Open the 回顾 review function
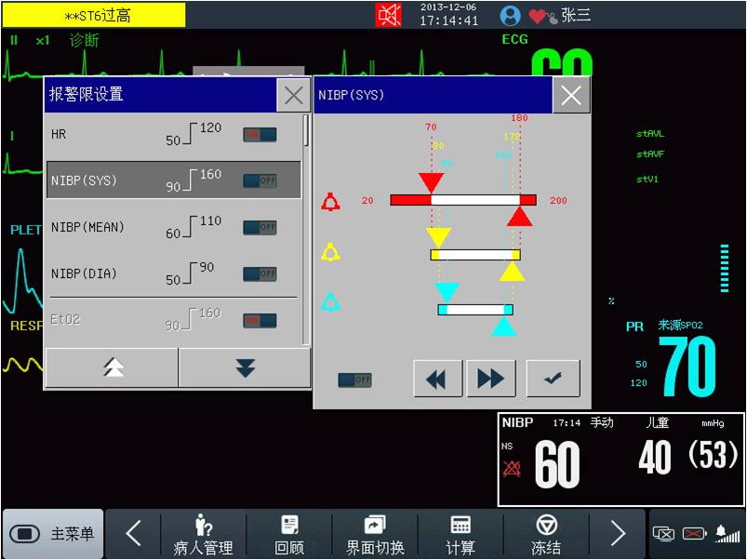The image size is (747, 560). [x=289, y=535]
